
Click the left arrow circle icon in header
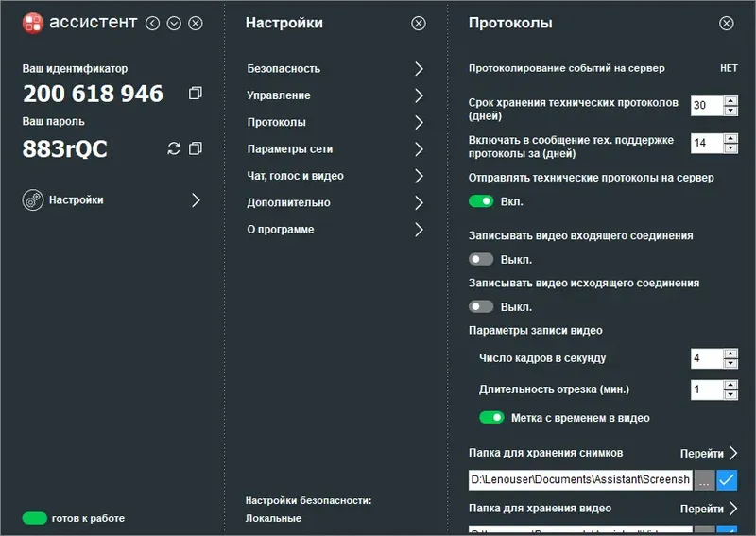(x=153, y=23)
